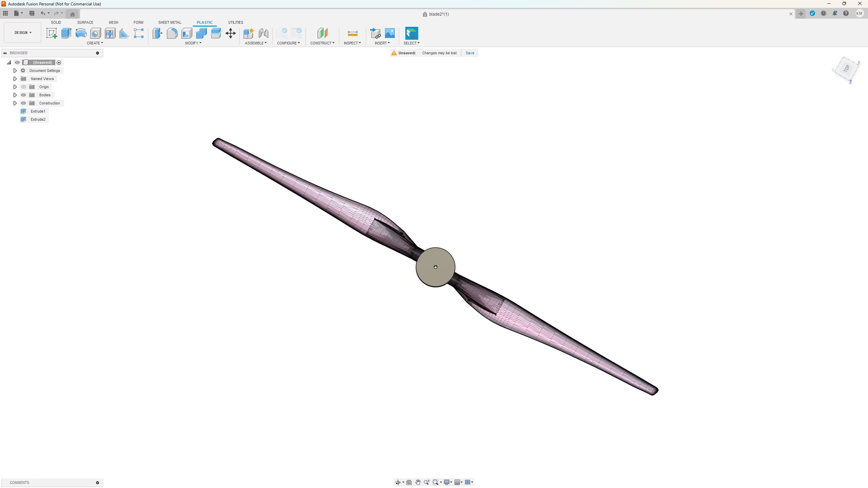This screenshot has height=488, width=868.
Task: Select the Extrude tool
Action: [x=66, y=33]
